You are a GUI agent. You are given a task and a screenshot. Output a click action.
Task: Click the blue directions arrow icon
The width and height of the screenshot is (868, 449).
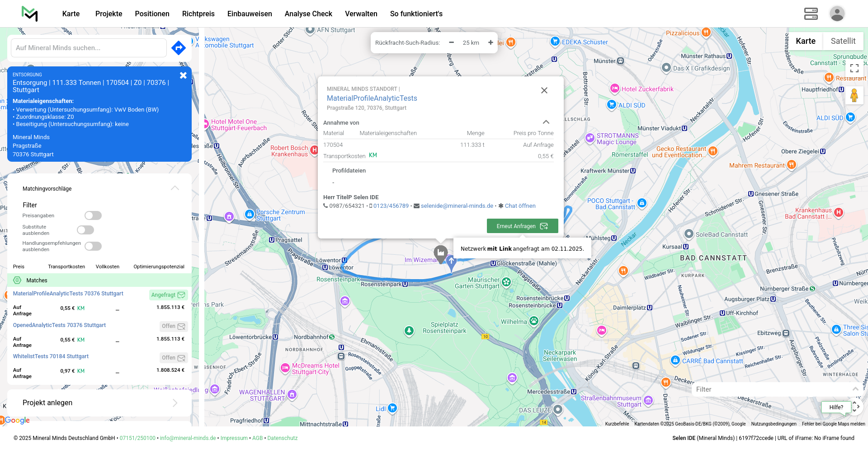[x=179, y=47]
